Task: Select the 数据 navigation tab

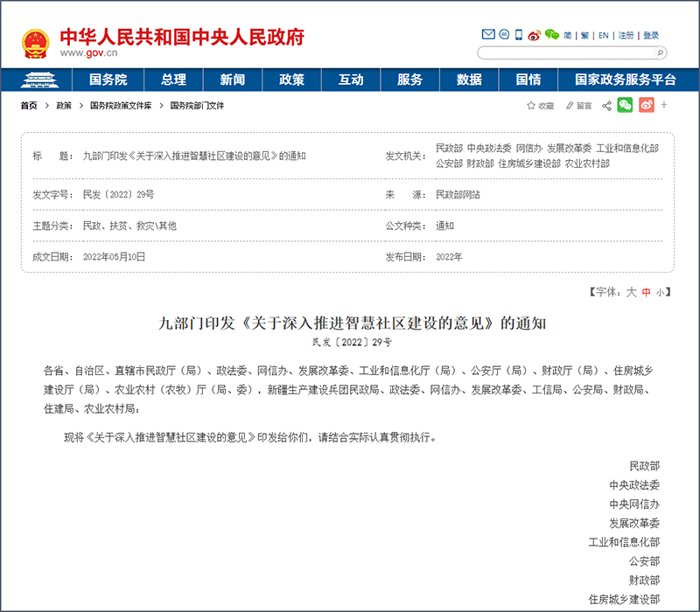Action: point(470,79)
